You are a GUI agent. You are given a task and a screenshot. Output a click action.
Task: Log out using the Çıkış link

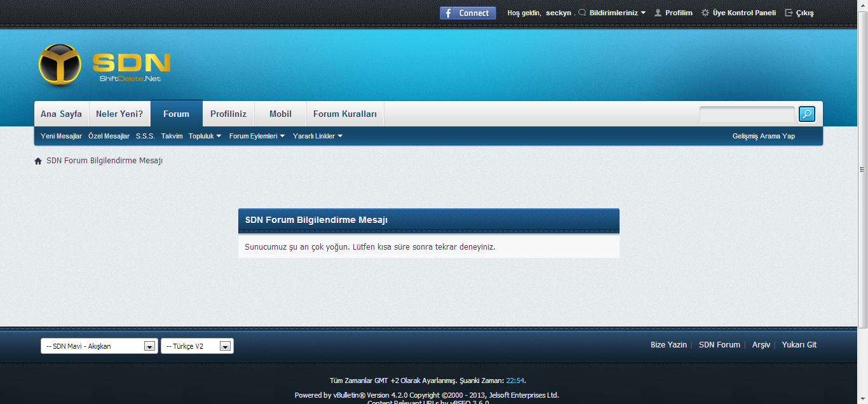pyautogui.click(x=804, y=13)
